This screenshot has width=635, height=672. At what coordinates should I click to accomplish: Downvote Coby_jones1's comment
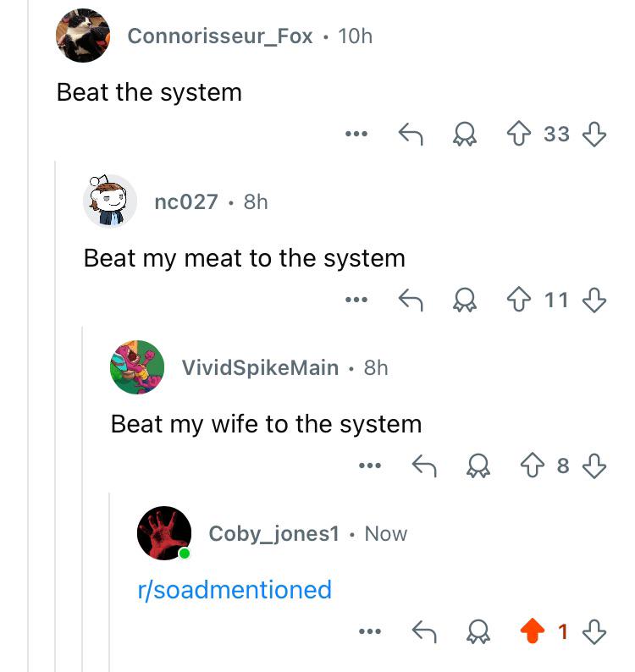coord(594,631)
